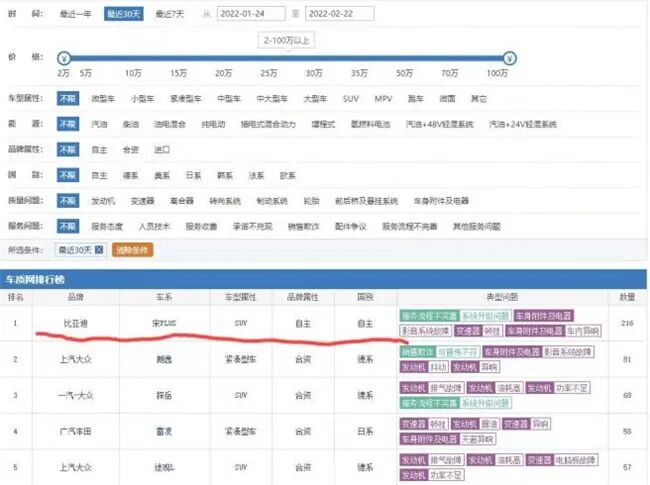
Task: Filter by 柴油 energy type
Action: (x=131, y=124)
